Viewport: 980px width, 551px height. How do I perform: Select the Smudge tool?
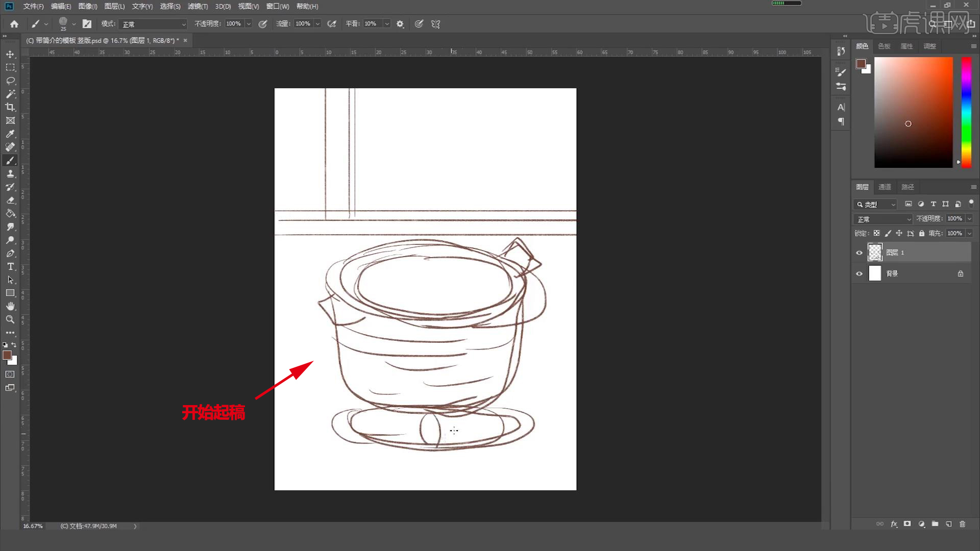(x=10, y=227)
